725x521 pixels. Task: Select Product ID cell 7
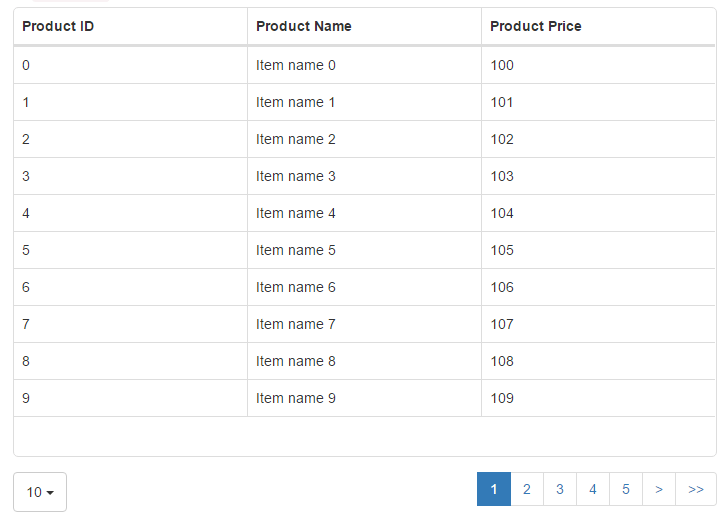point(130,324)
